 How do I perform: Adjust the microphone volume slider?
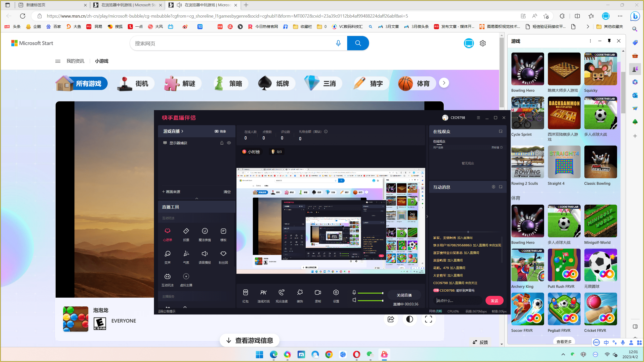click(x=370, y=293)
